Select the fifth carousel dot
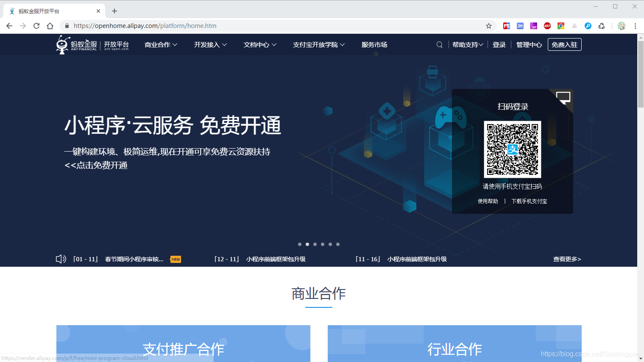This screenshot has width=644, height=362. click(330, 244)
